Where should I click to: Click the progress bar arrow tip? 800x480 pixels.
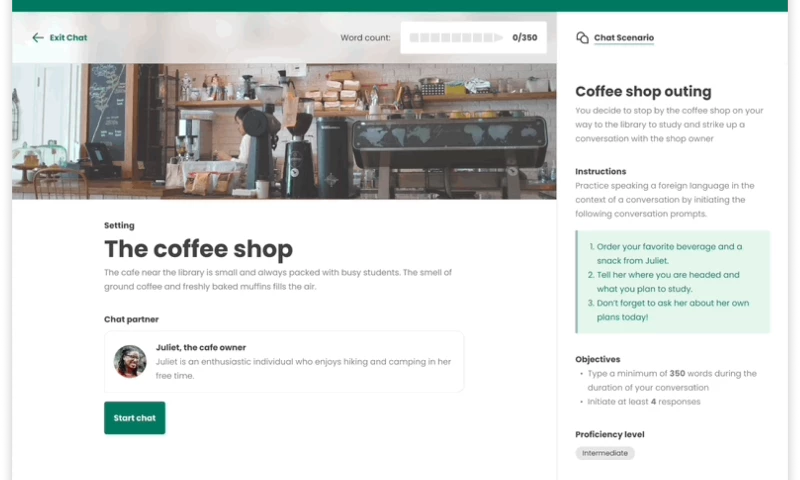point(498,38)
